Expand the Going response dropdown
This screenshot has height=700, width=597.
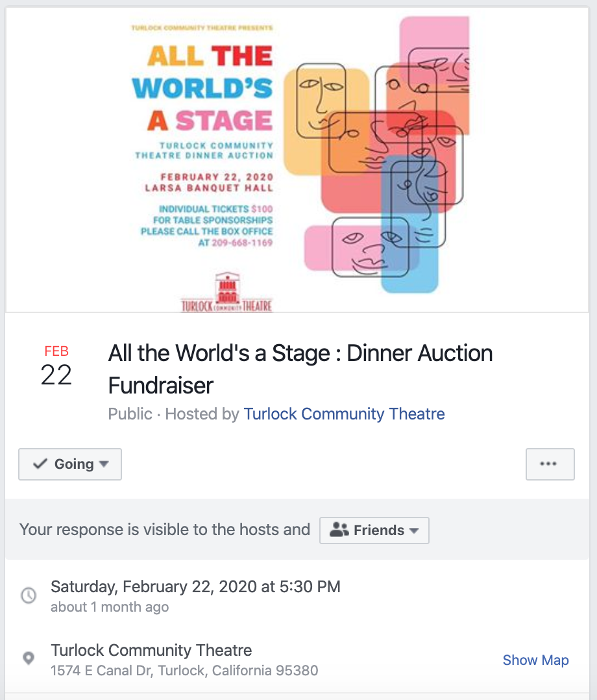click(70, 464)
